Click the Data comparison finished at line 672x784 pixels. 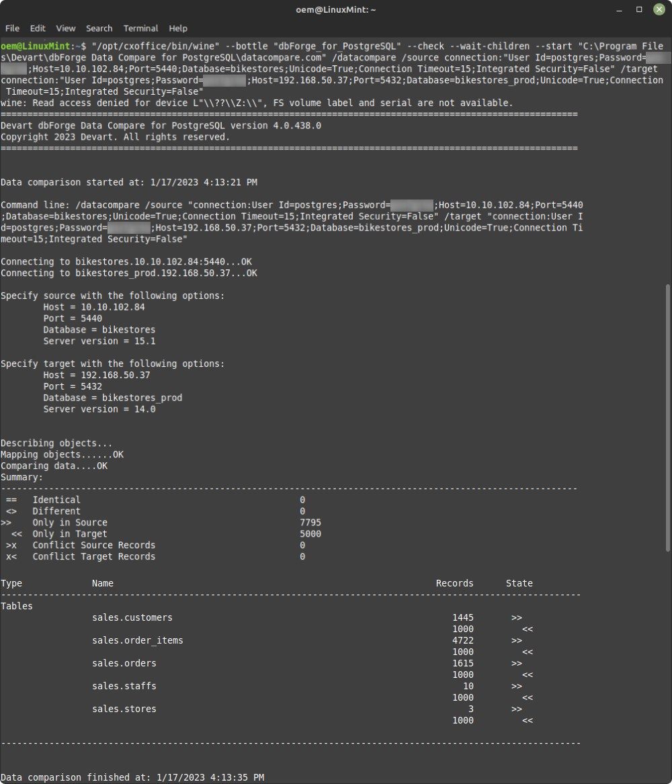[x=132, y=777]
